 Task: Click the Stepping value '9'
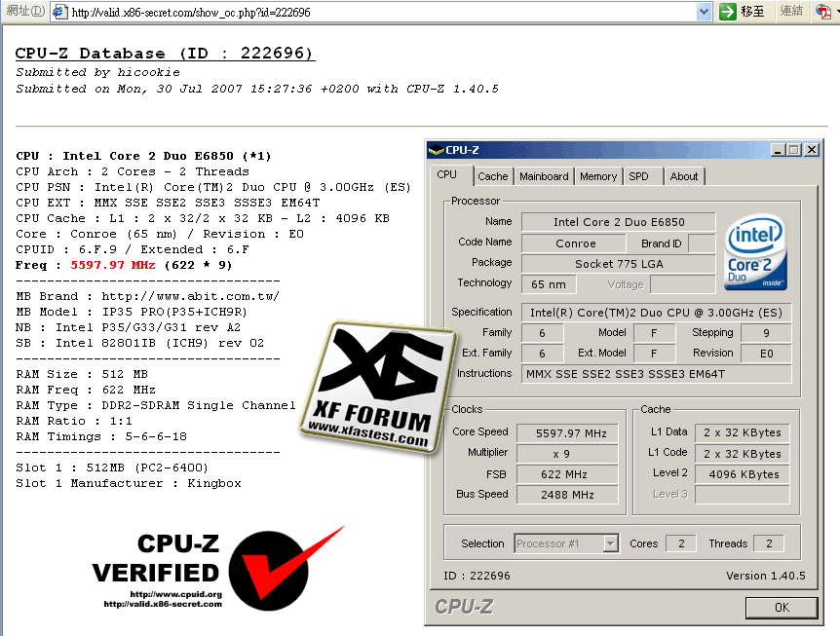click(x=766, y=333)
